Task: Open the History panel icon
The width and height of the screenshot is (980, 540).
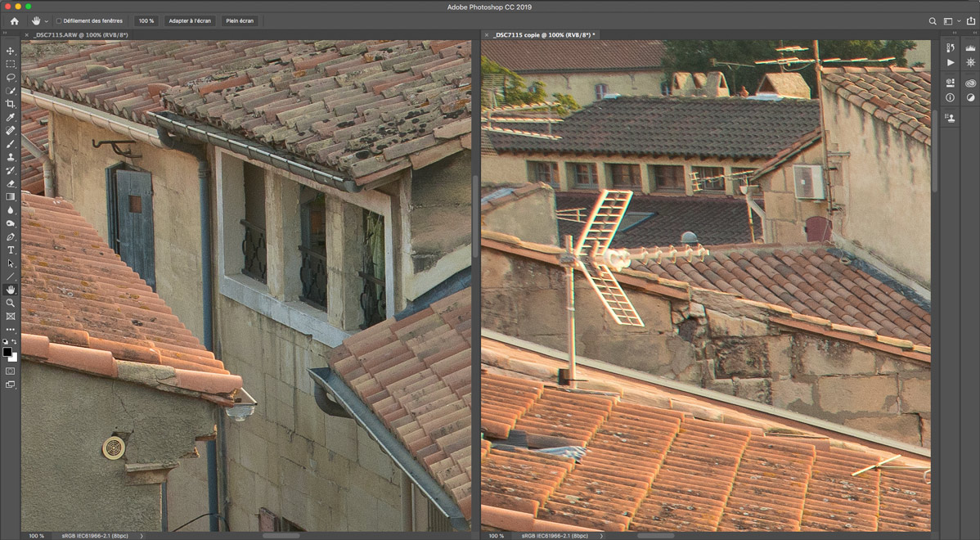Action: tap(950, 48)
